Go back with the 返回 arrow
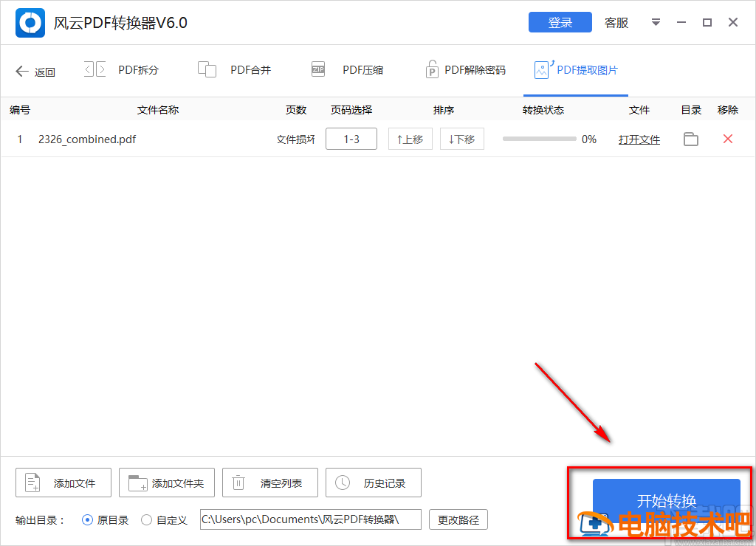The image size is (756, 546). [x=35, y=72]
